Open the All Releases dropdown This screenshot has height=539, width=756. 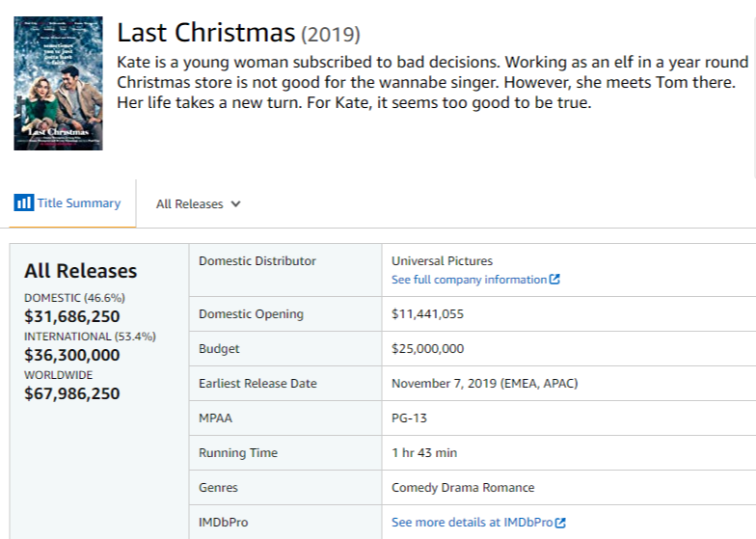(199, 204)
